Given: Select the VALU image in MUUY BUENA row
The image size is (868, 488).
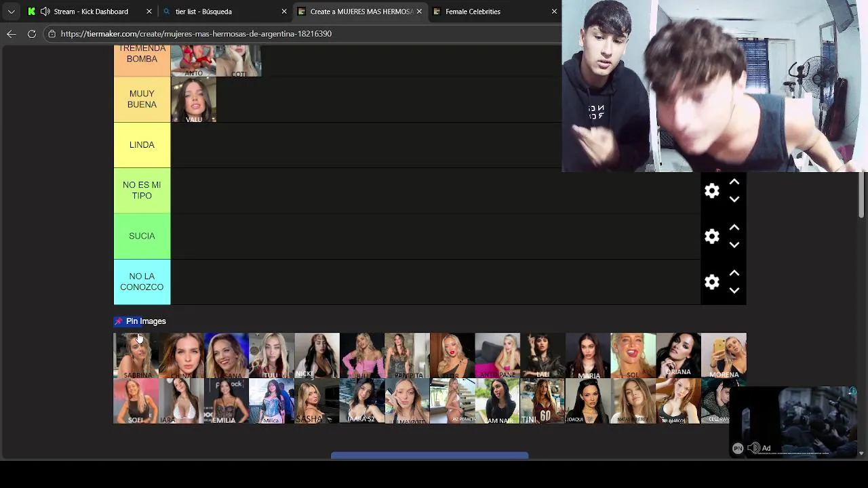Looking at the screenshot, I should click(193, 100).
